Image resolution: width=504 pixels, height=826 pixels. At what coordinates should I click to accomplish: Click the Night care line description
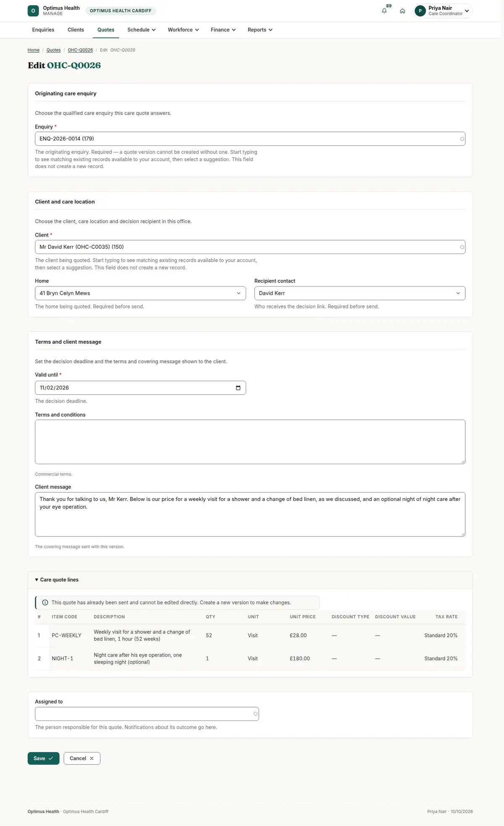click(138, 659)
